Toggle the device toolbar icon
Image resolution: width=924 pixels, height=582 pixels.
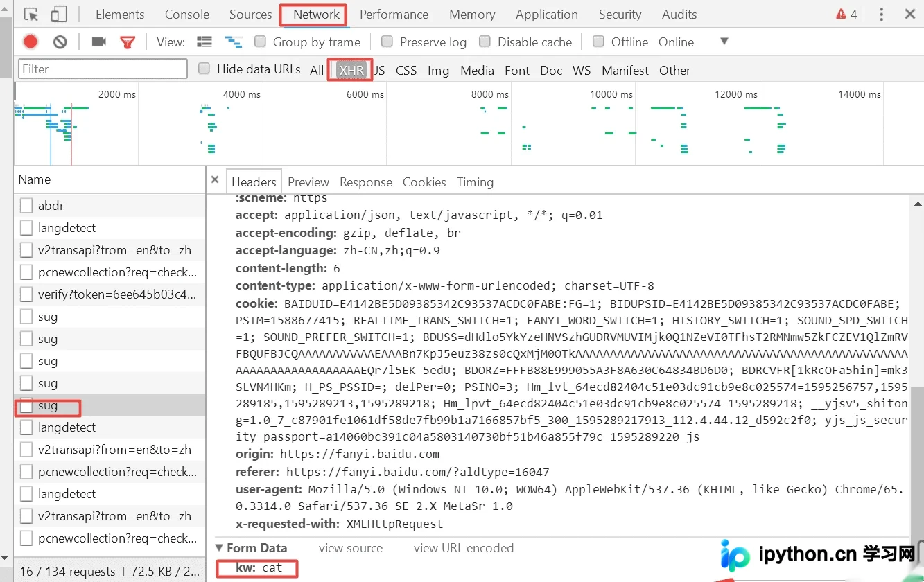pos(59,15)
